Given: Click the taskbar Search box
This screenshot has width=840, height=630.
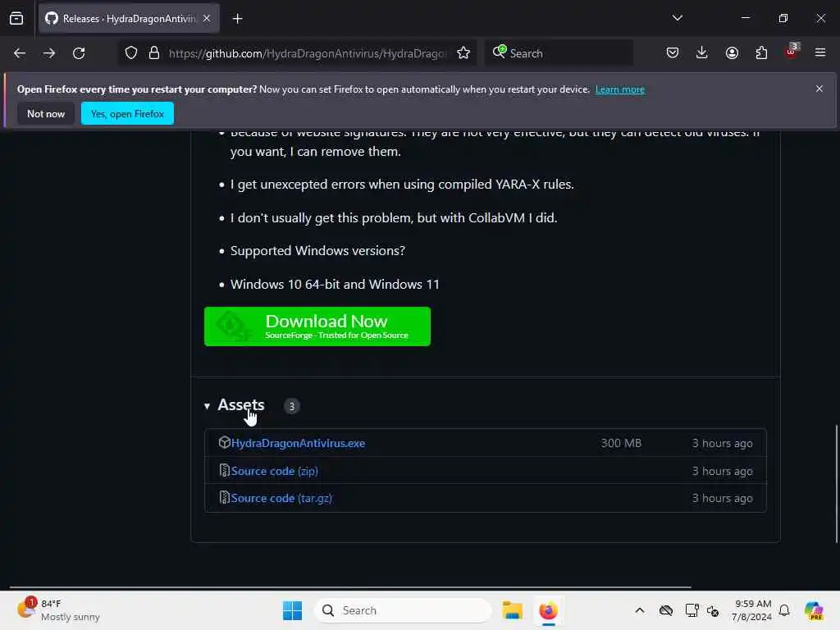Looking at the screenshot, I should point(403,610).
